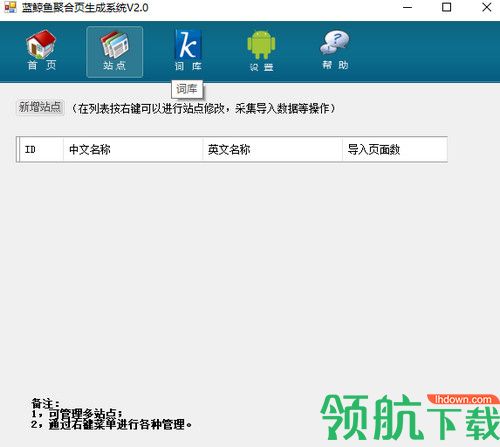The image size is (500, 447).
Task: Click the hint text about 列表按右键
Action: 204,108
